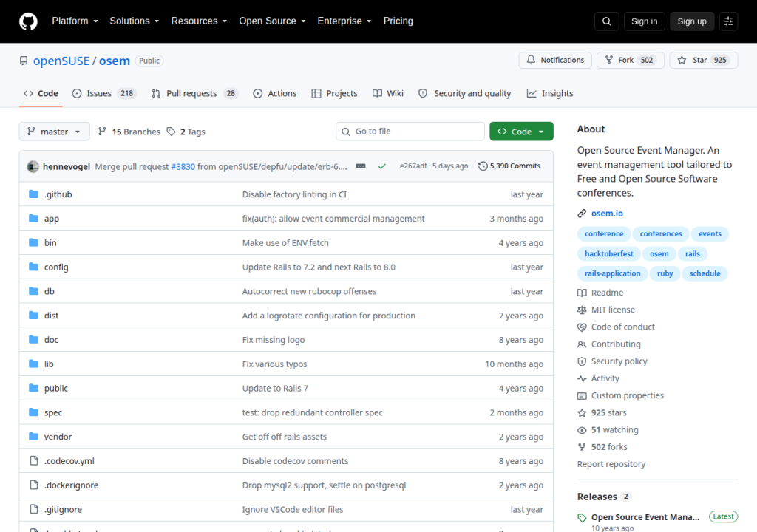Open the doc folder
Image resolution: width=757 pixels, height=532 pixels.
pos(51,340)
